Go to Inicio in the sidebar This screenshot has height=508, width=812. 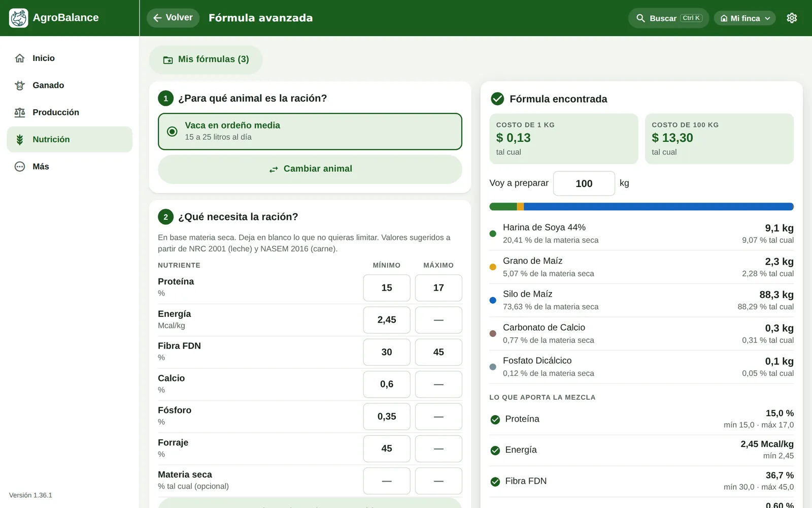click(x=70, y=58)
